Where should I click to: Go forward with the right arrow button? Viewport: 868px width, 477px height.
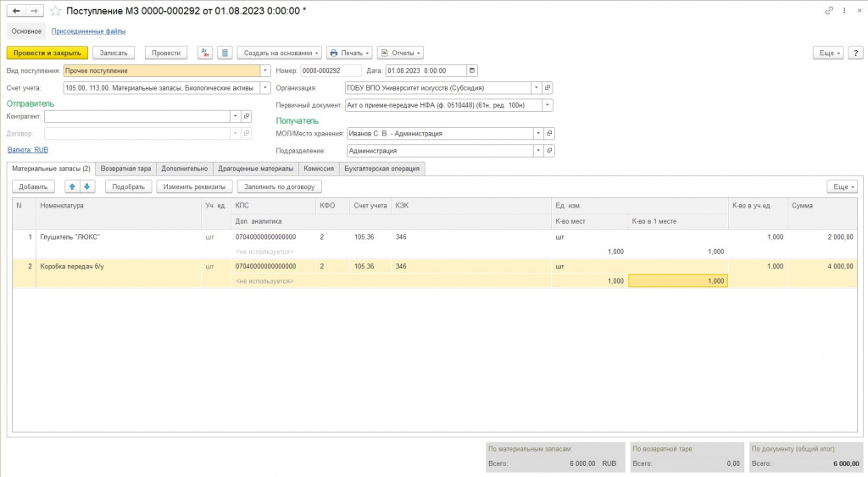tap(34, 11)
